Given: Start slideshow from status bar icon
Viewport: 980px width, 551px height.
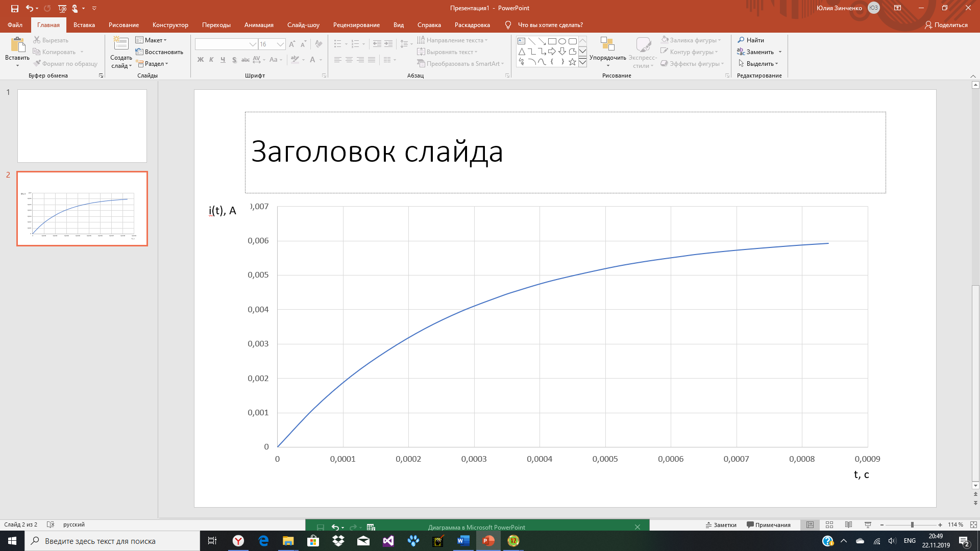Looking at the screenshot, I should coord(868,524).
